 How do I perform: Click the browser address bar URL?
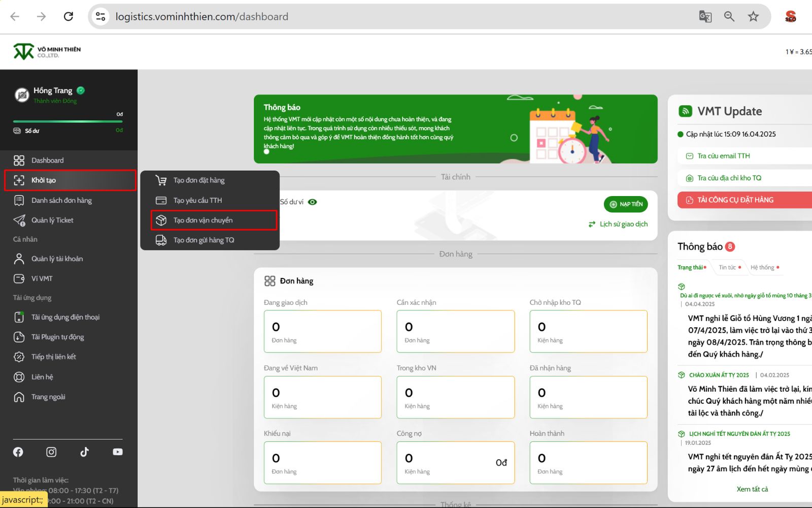click(201, 17)
